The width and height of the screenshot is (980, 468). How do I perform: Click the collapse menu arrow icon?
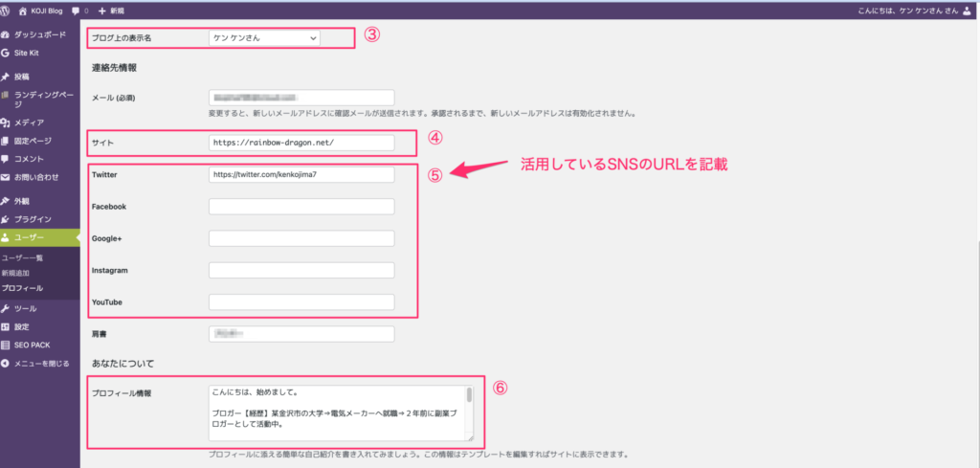click(x=5, y=363)
